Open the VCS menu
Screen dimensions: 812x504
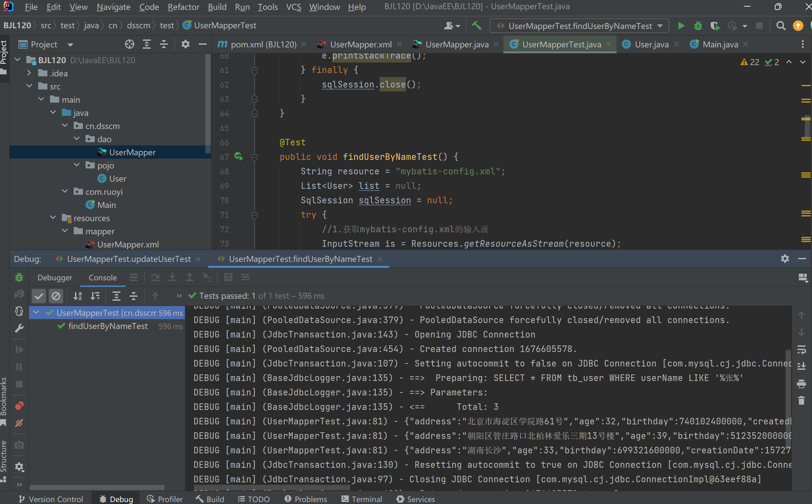tap(293, 7)
